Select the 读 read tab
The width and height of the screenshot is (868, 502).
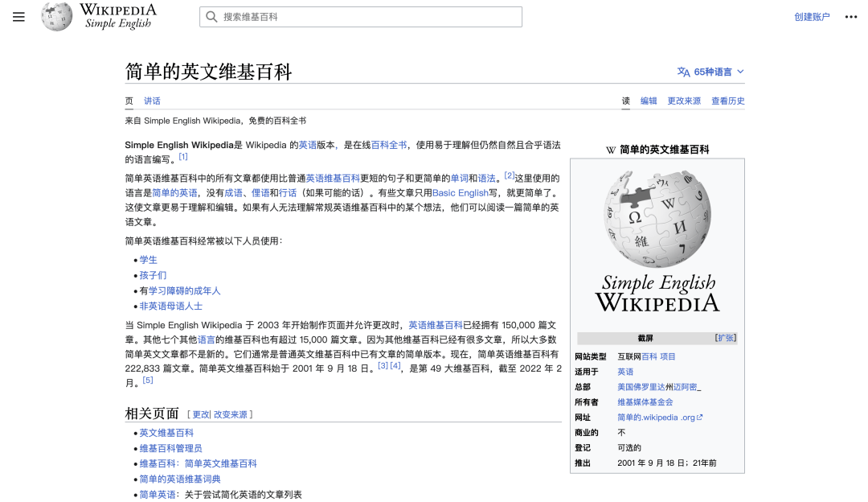(x=626, y=101)
